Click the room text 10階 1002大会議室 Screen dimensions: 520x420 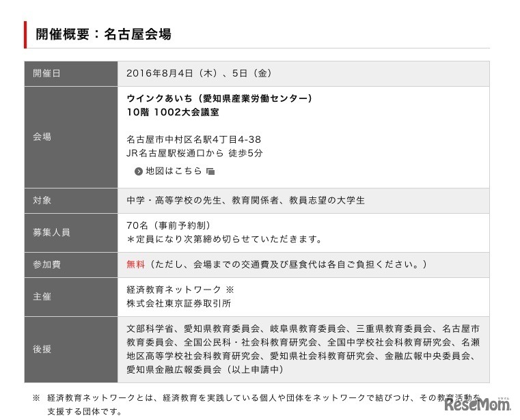click(x=173, y=113)
